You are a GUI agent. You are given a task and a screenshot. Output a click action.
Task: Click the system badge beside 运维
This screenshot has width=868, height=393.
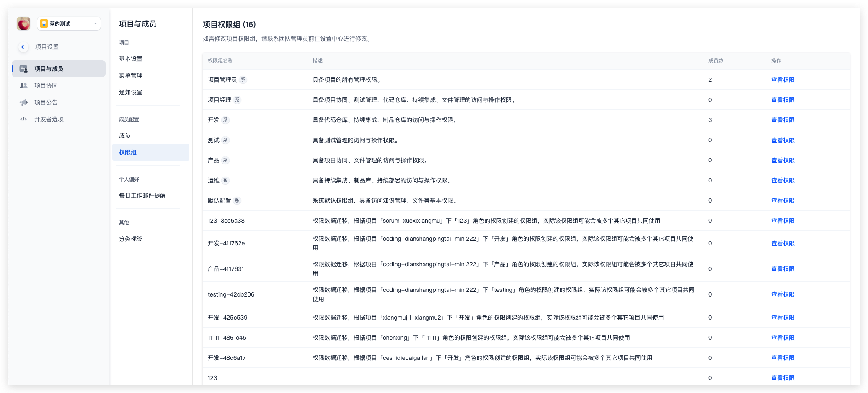click(225, 180)
